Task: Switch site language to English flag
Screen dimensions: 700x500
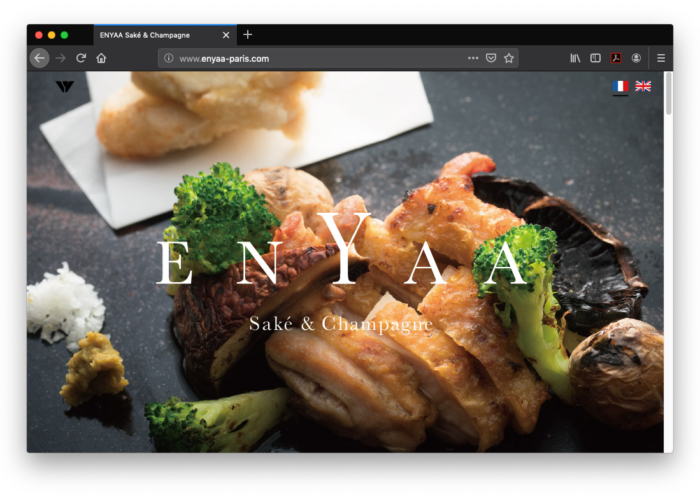Action: pyautogui.click(x=643, y=87)
